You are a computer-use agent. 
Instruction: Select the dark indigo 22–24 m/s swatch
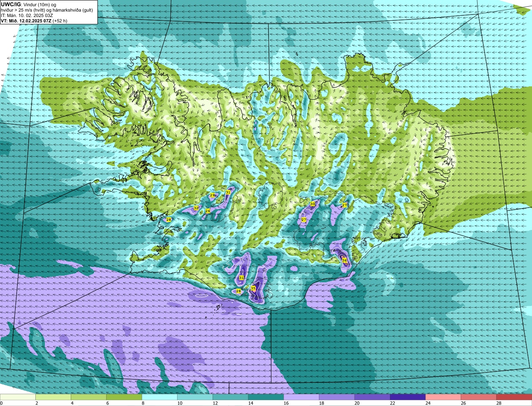408,397
